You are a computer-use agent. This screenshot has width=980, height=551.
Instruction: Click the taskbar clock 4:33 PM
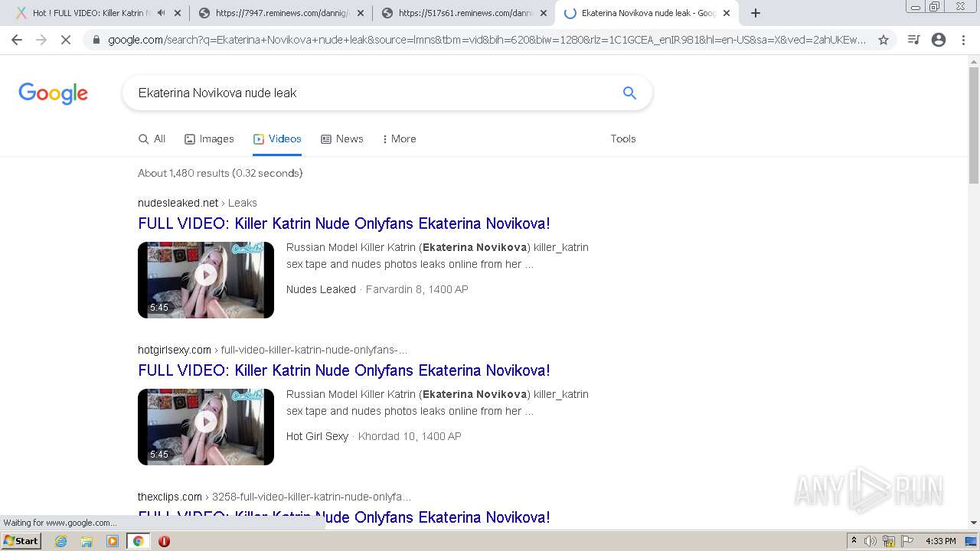941,541
